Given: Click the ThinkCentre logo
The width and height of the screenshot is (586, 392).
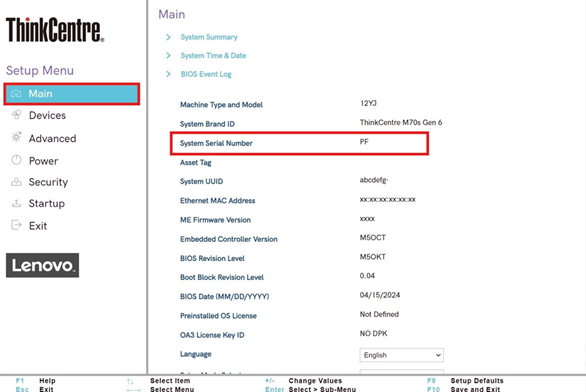Looking at the screenshot, I should 55,30.
